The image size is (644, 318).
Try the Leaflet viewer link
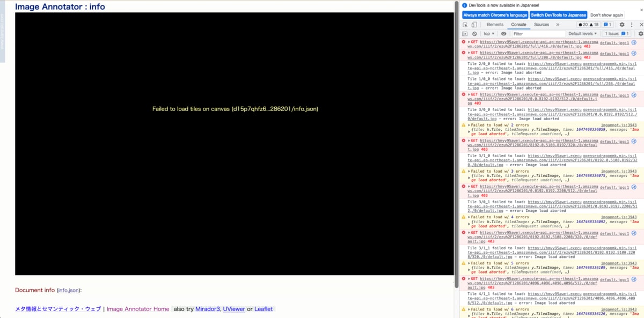tap(264, 309)
